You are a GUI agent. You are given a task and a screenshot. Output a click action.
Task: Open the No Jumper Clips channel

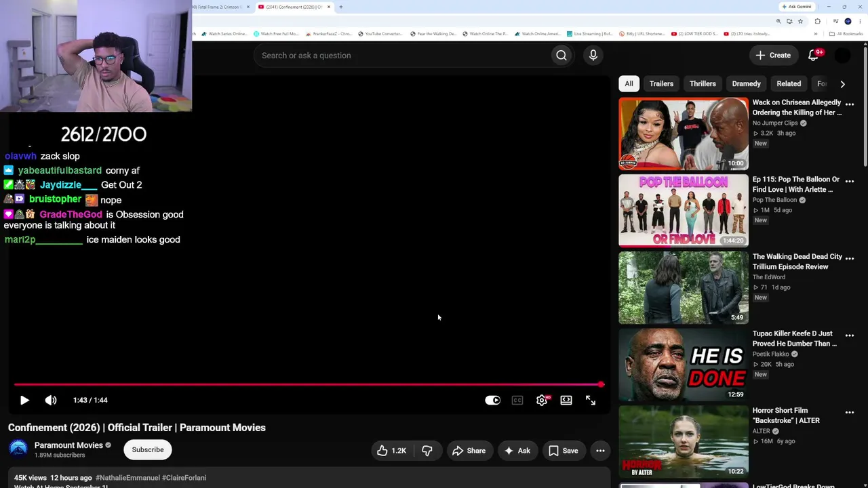point(775,123)
